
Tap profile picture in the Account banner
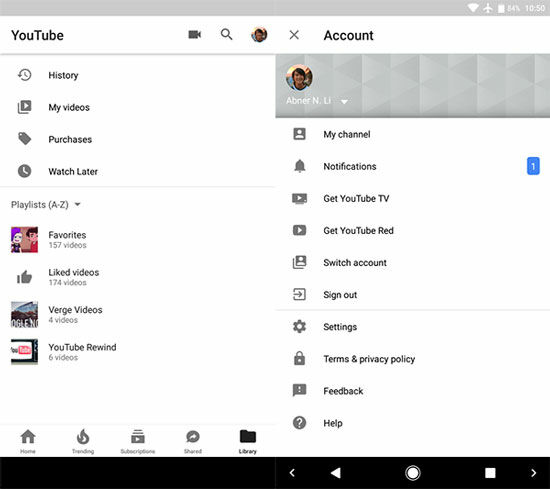(299, 78)
